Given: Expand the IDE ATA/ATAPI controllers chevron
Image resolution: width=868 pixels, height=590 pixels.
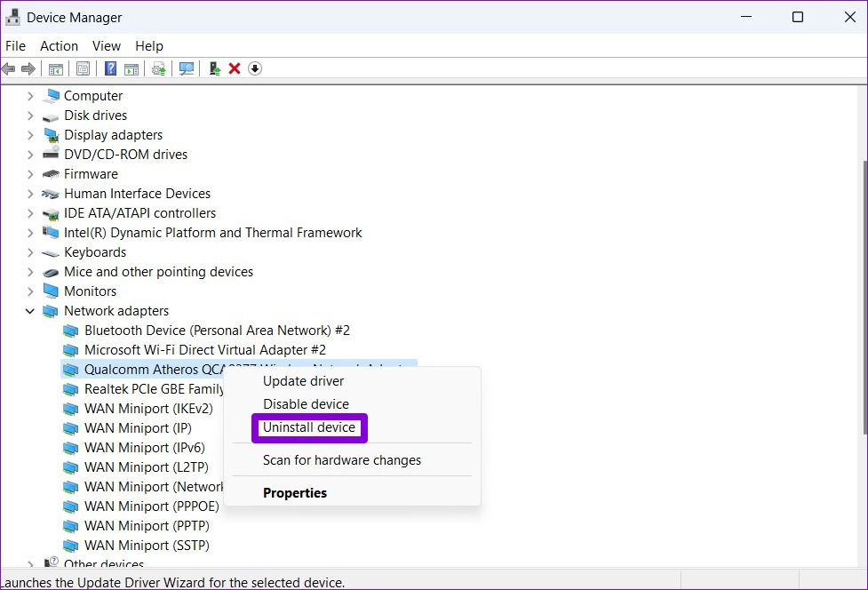Looking at the screenshot, I should [x=30, y=213].
